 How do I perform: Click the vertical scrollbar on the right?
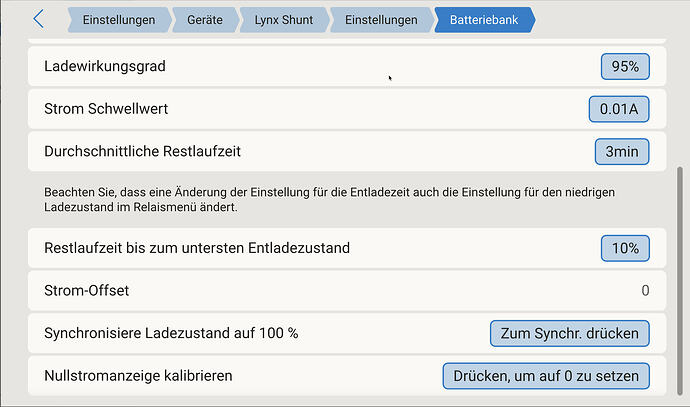coord(680,281)
